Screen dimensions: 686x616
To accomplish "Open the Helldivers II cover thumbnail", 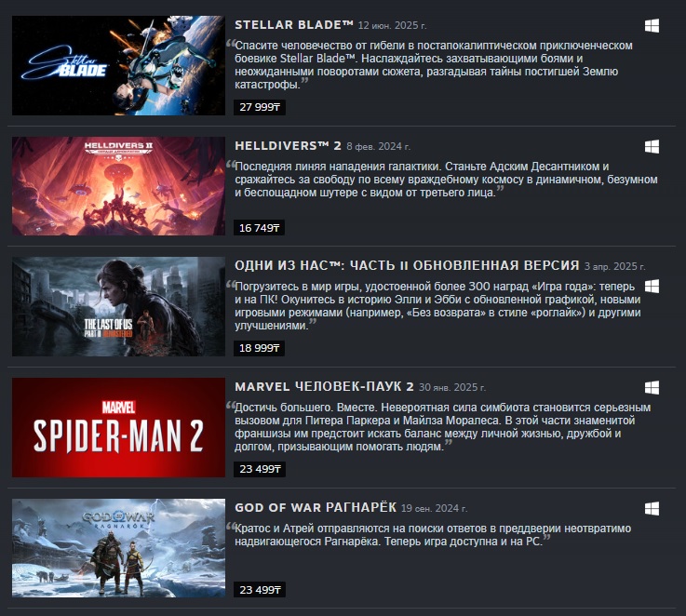I will coord(118,186).
